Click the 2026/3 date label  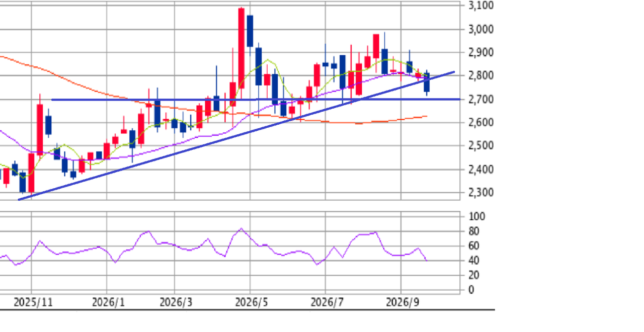(176, 303)
